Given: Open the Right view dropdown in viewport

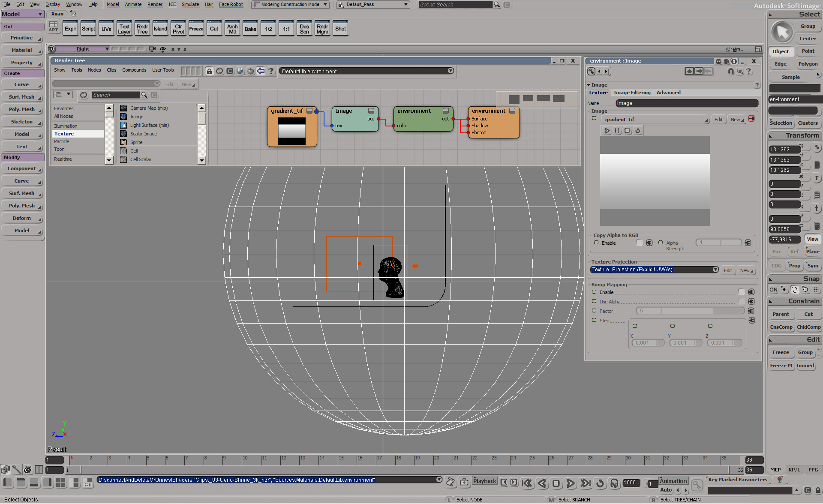Looking at the screenshot, I should point(83,49).
